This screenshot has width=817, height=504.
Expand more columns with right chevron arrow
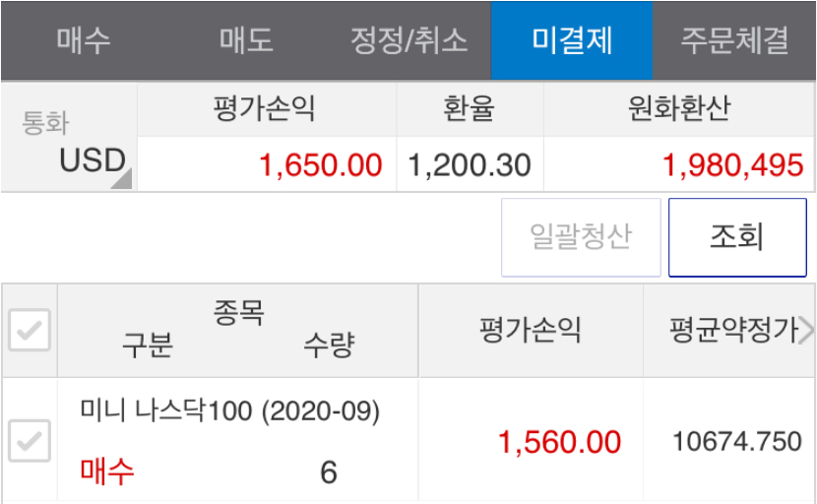(806, 331)
